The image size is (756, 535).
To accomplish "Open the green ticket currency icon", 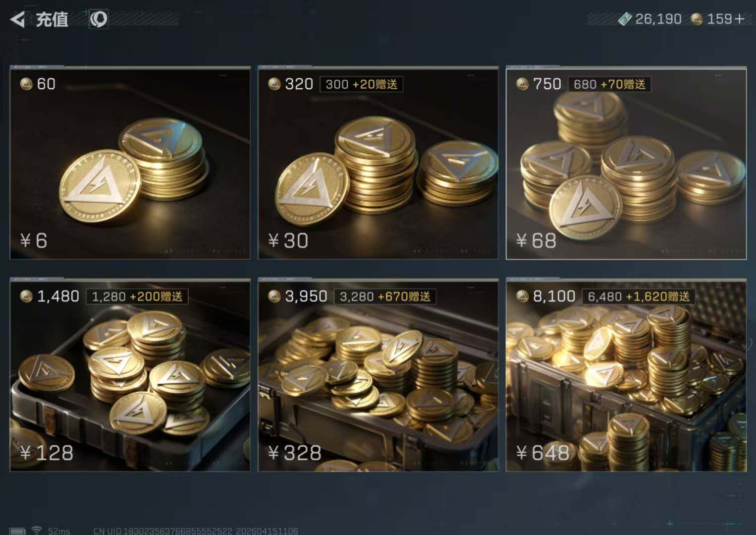I will point(625,19).
